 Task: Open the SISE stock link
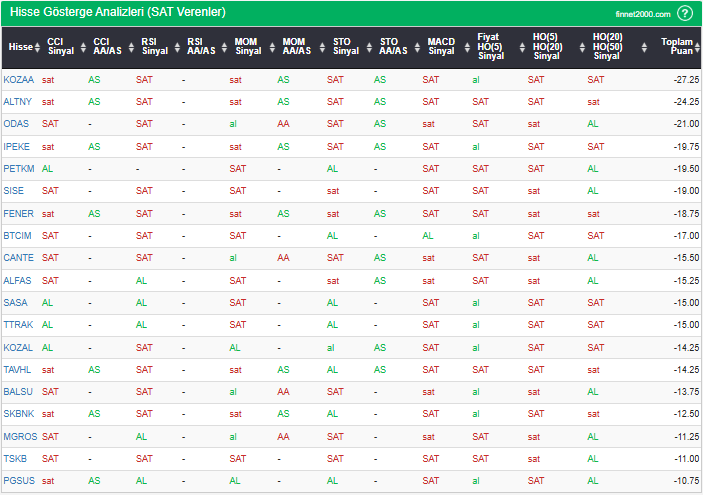(15, 190)
